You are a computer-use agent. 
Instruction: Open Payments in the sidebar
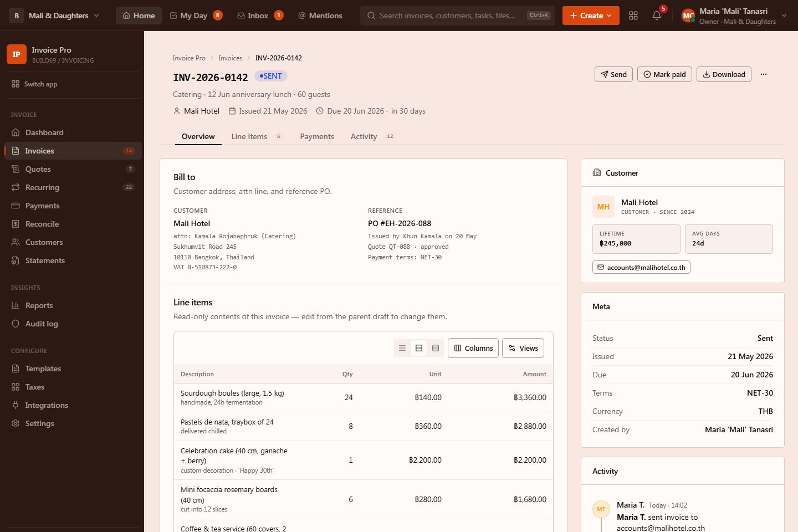[73, 206]
